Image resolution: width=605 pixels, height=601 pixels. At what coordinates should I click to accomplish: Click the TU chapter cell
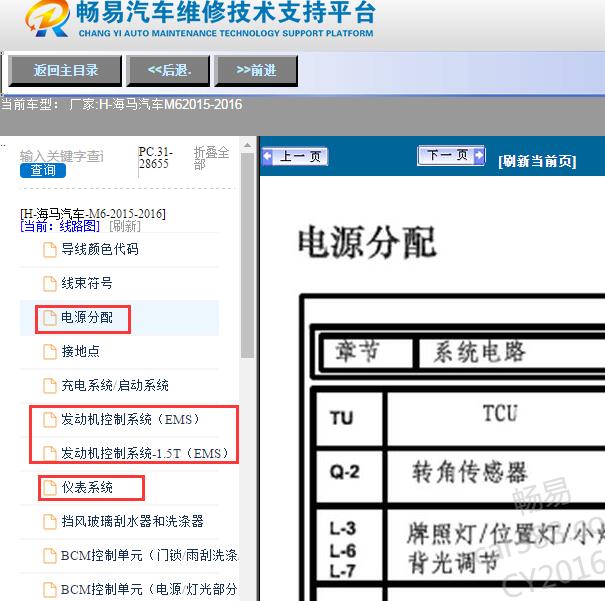(349, 417)
